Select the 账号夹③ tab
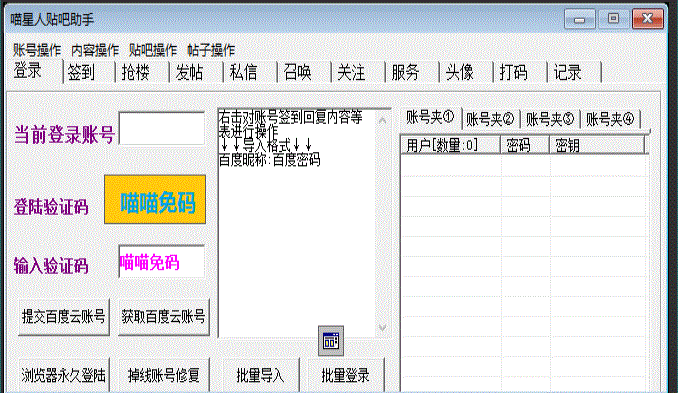The image size is (678, 393). point(550,119)
